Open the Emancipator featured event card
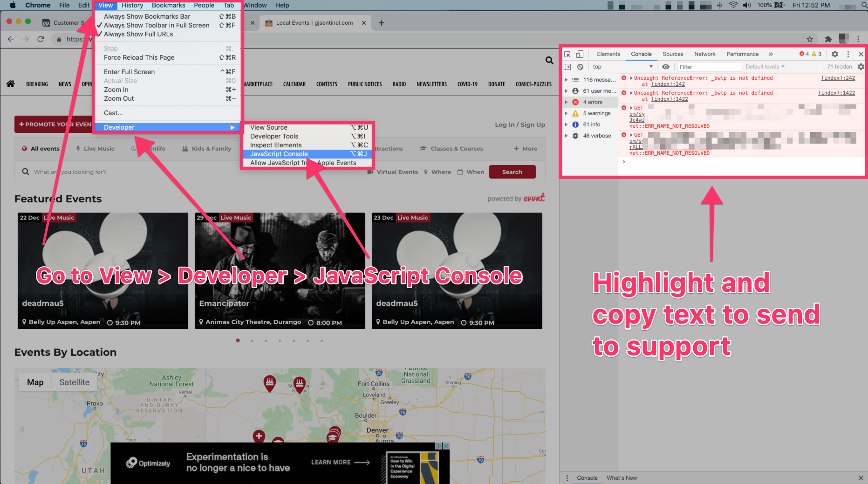Screen dimensions: 868x484 tap(280, 271)
